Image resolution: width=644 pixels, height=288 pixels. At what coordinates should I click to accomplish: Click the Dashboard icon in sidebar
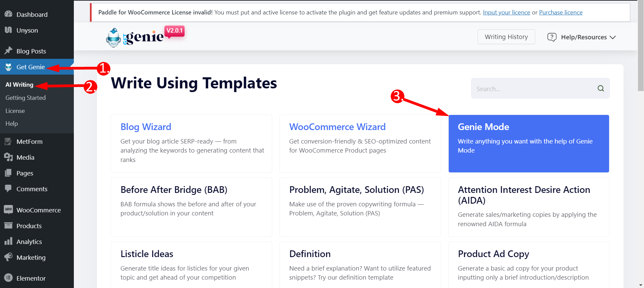click(8, 14)
